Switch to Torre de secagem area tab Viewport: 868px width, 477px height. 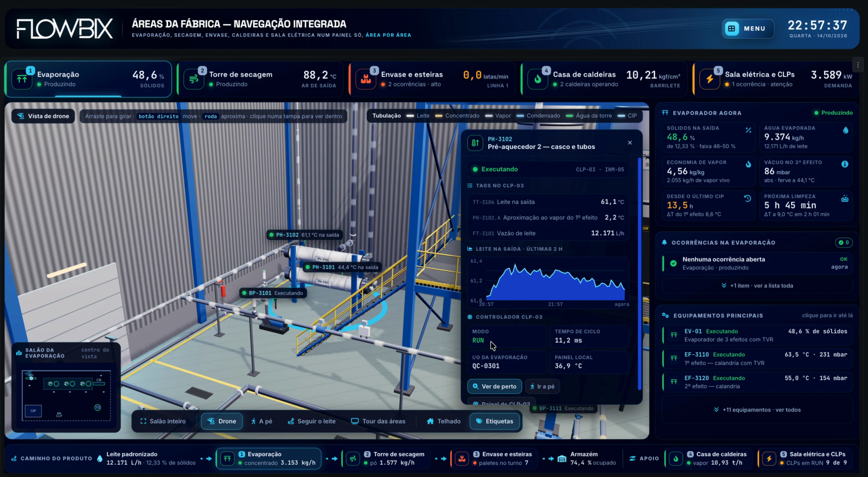[260, 79]
